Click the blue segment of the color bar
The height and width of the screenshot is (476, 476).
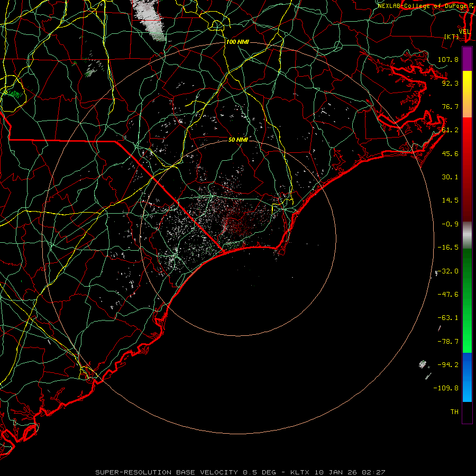(x=467, y=377)
